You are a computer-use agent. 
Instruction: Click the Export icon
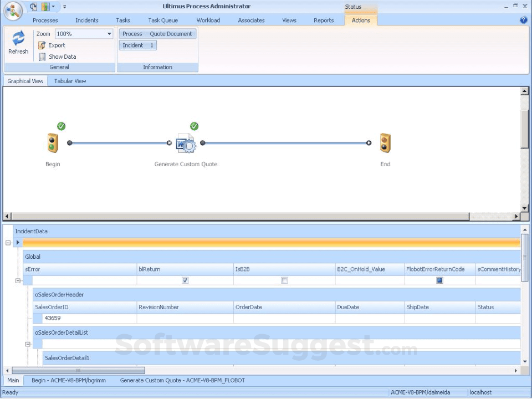(42, 45)
